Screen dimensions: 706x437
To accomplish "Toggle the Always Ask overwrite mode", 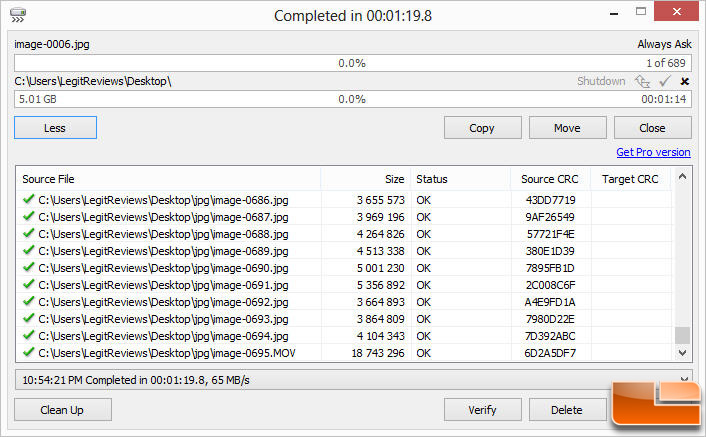I will click(664, 44).
